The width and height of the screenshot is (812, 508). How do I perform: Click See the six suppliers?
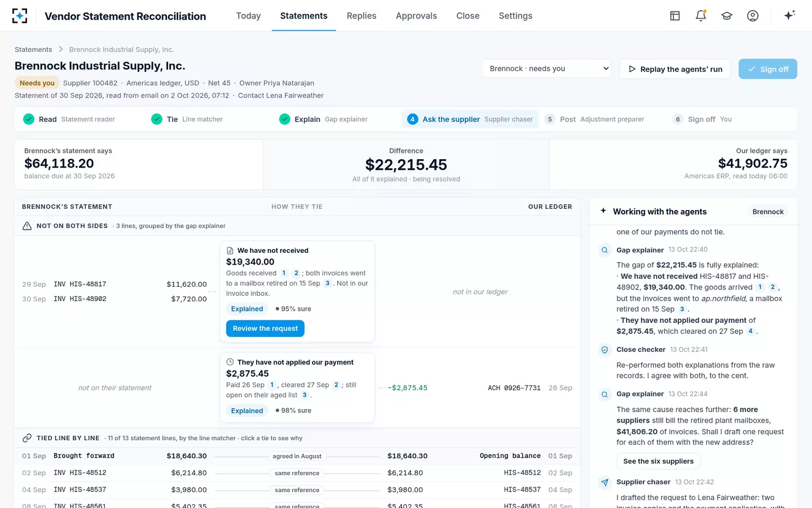pyautogui.click(x=658, y=461)
